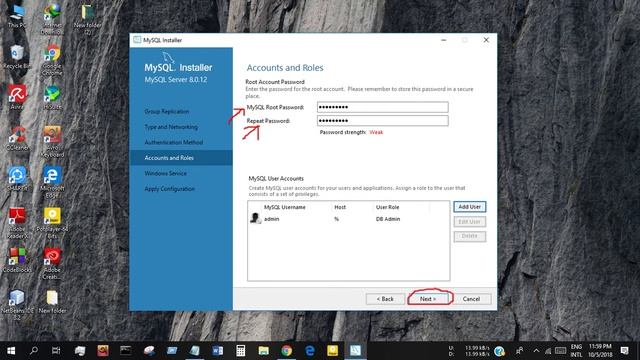Open Task View on the taskbar
Image resolution: width=640 pixels, height=360 pixels.
[56, 351]
